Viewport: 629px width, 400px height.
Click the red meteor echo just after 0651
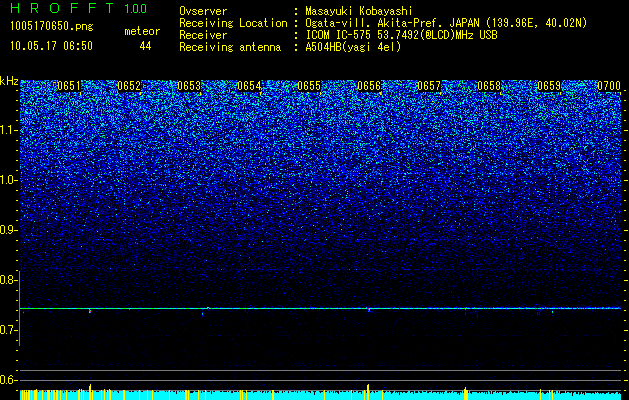[x=90, y=311]
